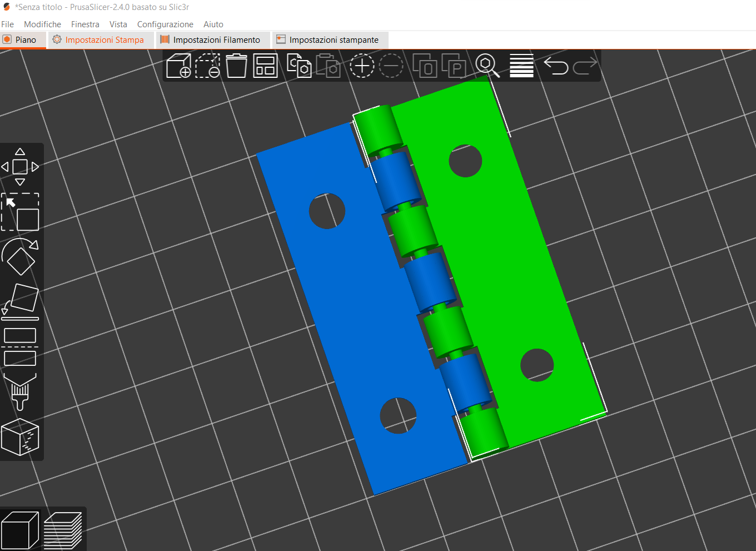Click the top green hinge knuckle
The image size is (756, 551).
pyautogui.click(x=378, y=129)
